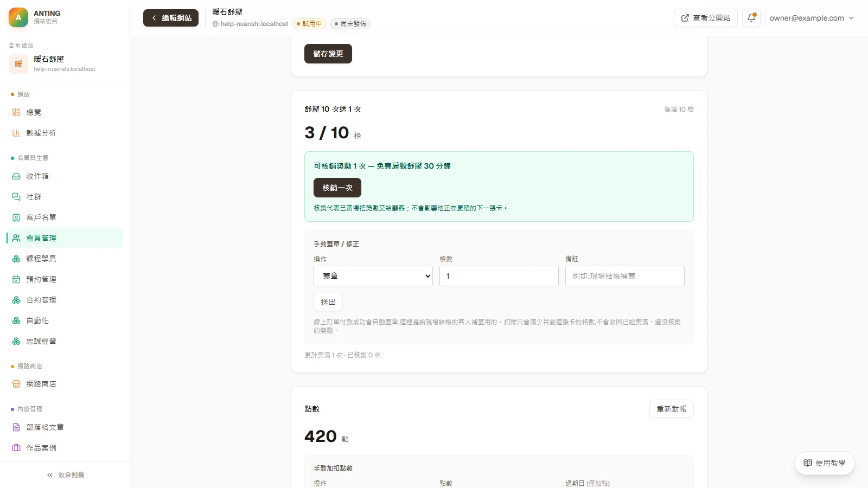Click help-nuanshi.localhost domain in header
The image size is (868, 488).
click(x=250, y=24)
